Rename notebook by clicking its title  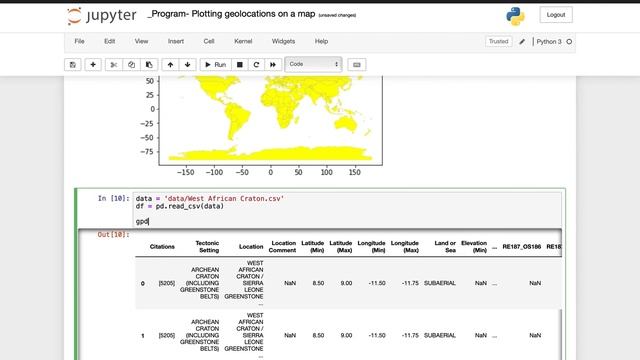click(x=231, y=14)
